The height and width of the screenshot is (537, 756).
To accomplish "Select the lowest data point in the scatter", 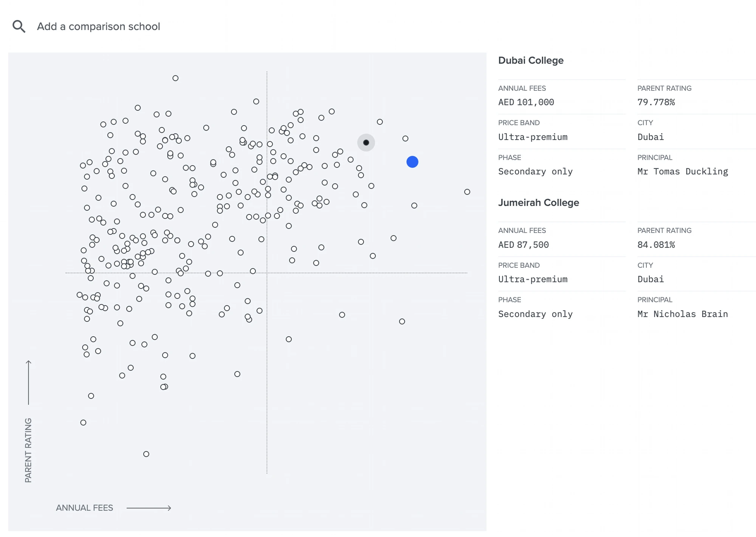I will coord(146,454).
